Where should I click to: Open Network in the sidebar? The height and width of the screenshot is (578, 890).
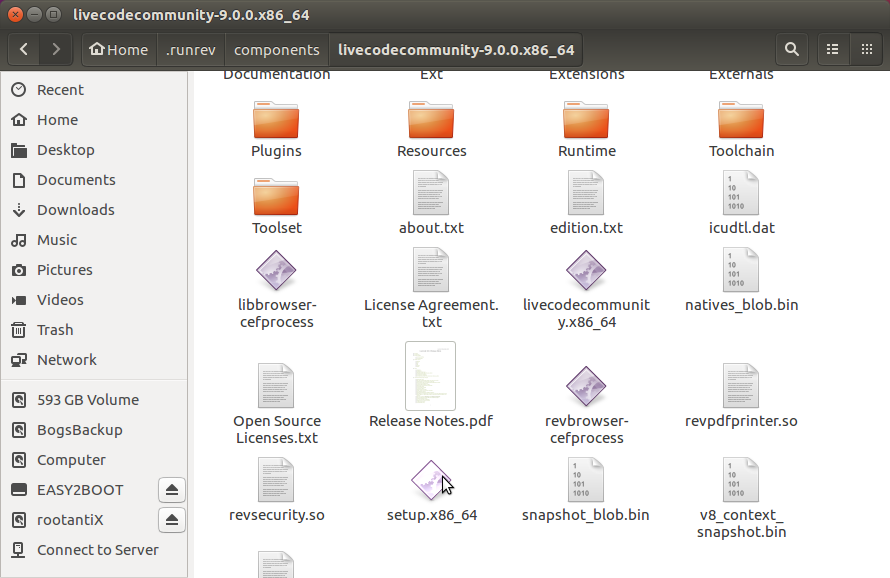pyautogui.click(x=94, y=360)
